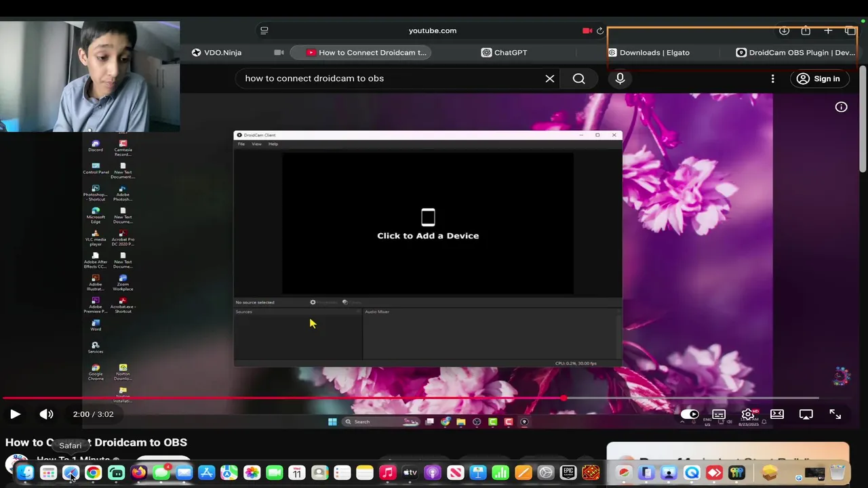Open the Downloads | Elgato tab
This screenshot has height=488, width=868.
[648, 52]
